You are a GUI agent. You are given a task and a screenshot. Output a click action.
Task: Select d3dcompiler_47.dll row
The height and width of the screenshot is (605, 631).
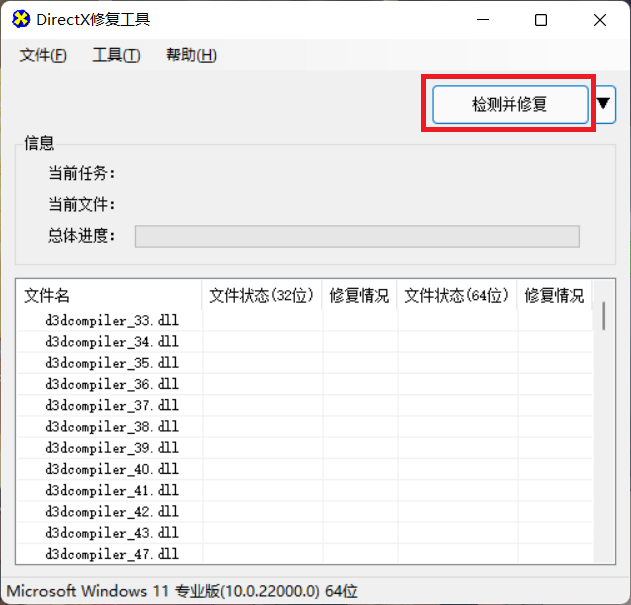112,554
